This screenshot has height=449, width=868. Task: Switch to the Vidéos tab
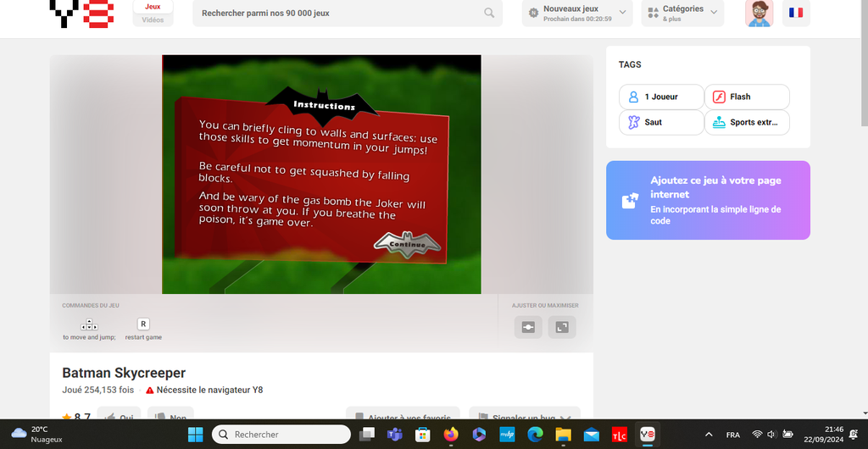153,19
